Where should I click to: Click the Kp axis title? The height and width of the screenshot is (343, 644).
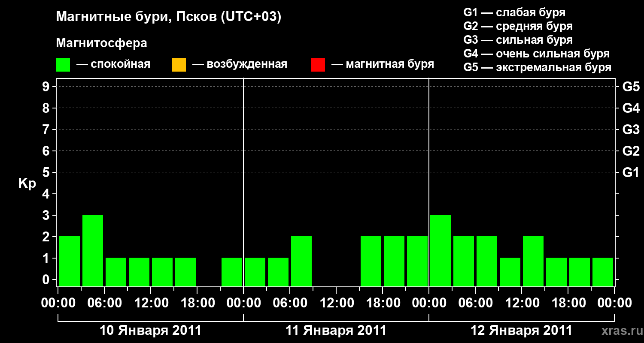pyautogui.click(x=27, y=184)
